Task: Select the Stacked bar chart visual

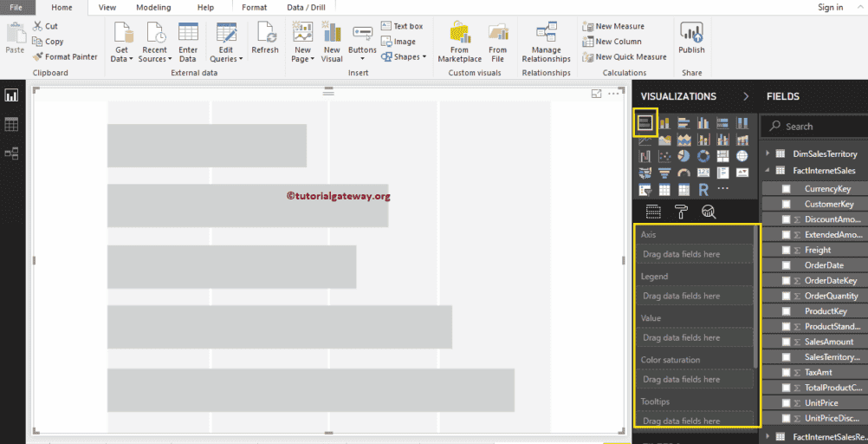Action: coord(645,122)
